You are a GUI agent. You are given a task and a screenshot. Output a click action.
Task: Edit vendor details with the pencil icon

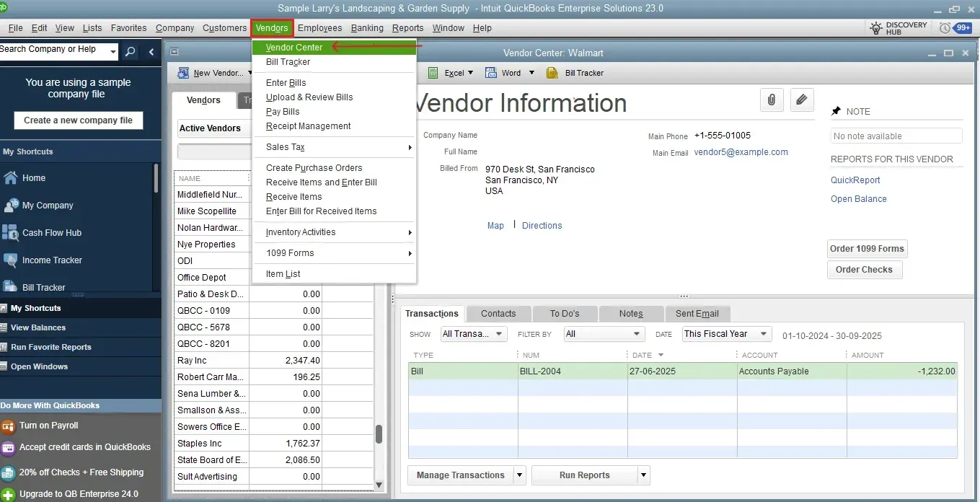[802, 100]
